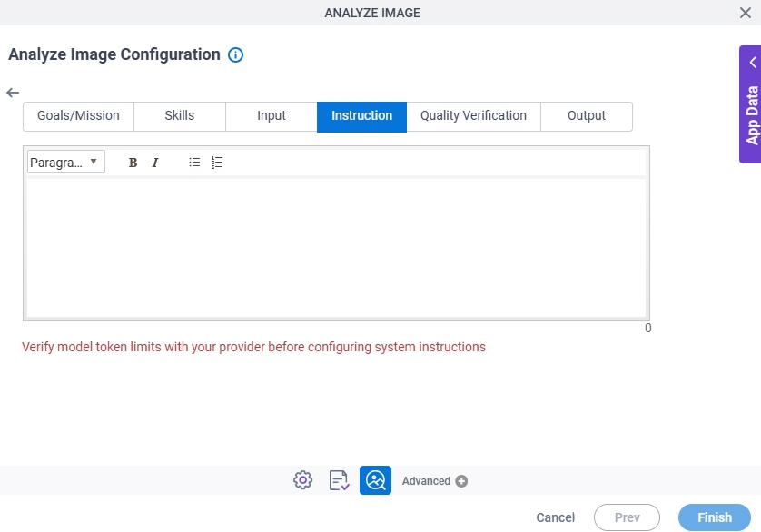This screenshot has height=532, width=761.
Task: Select the Analyze Image step icon
Action: coord(375,480)
